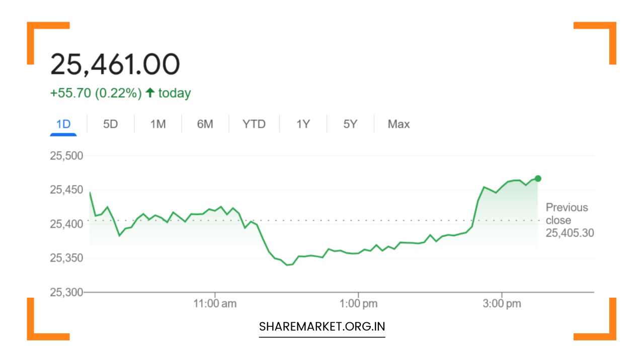Viewport: 644px width, 362px height.
Task: Select the YTD range option
Action: [254, 124]
